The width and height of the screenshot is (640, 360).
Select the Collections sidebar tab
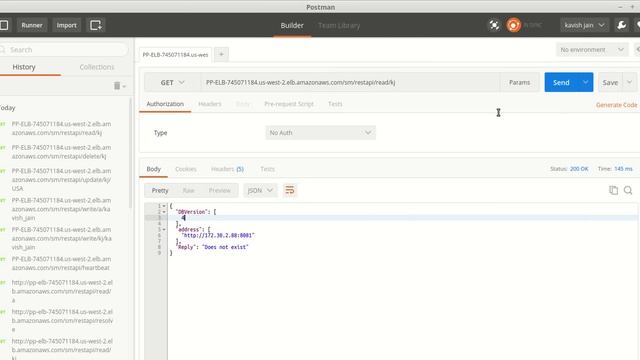pos(97,67)
